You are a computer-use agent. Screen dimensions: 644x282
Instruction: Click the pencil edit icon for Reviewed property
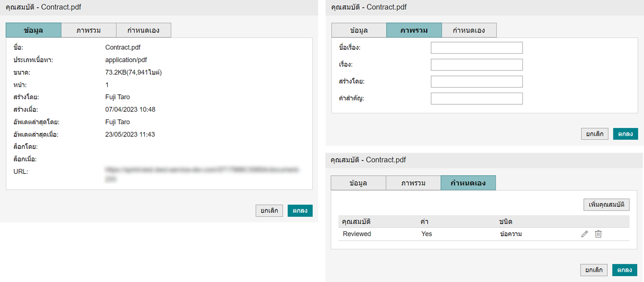pos(584,234)
